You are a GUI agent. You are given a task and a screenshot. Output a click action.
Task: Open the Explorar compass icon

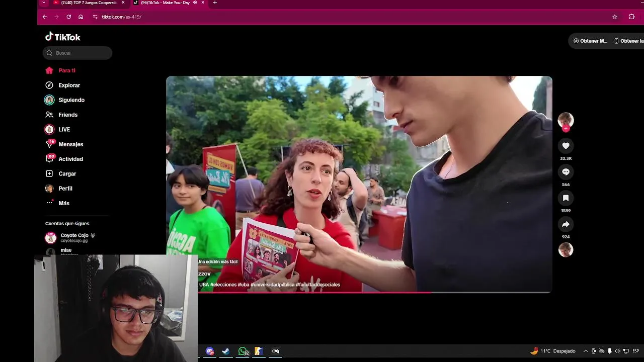pos(49,85)
